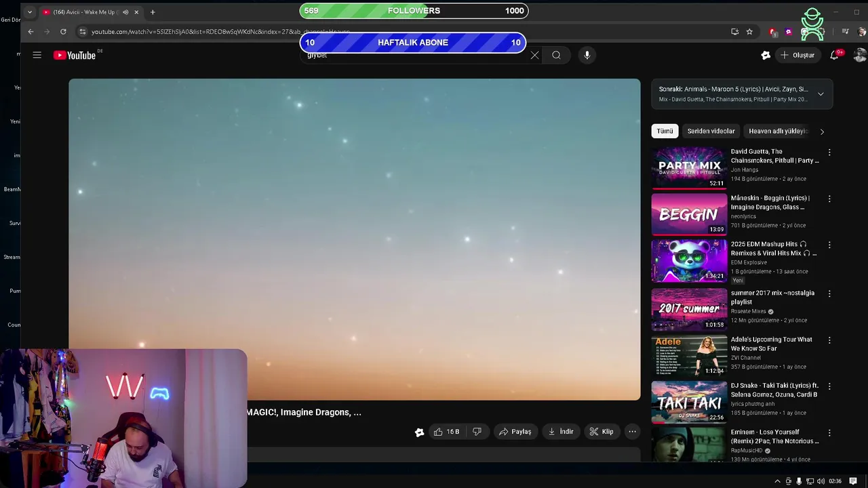Open options for 2025 EDM Mashup Hits video

tap(829, 245)
